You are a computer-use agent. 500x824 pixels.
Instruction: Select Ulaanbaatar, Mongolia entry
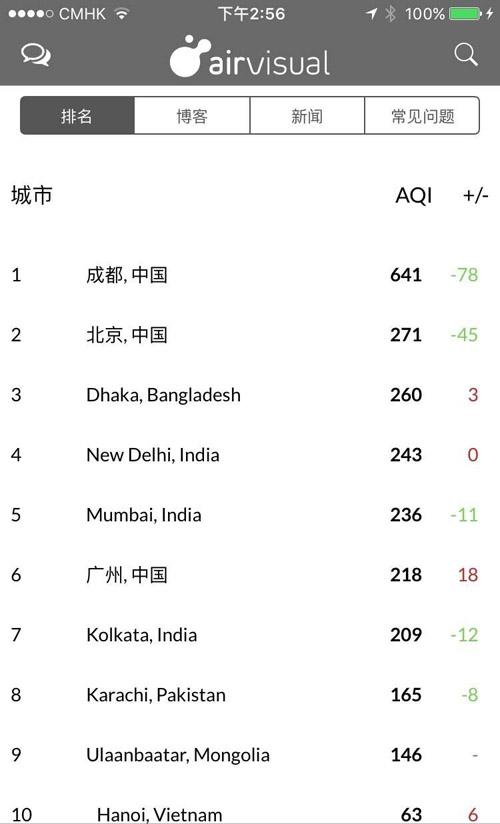(x=250, y=755)
